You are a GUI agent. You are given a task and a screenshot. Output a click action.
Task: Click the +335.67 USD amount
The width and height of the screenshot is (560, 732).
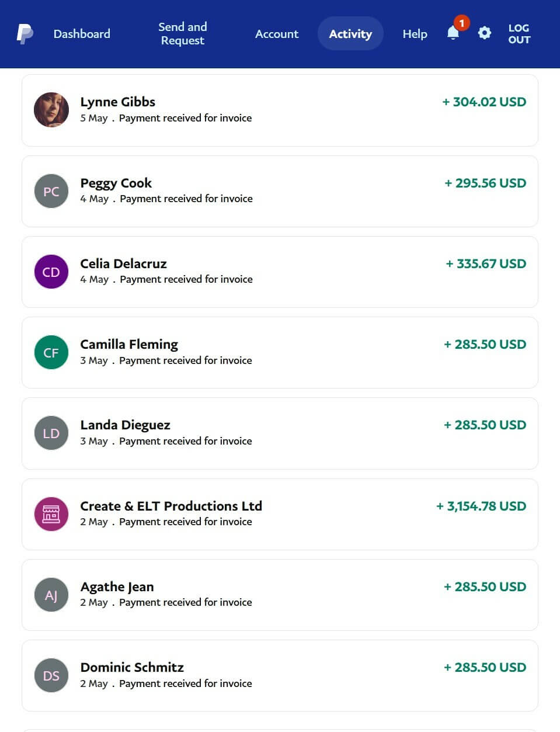(486, 263)
